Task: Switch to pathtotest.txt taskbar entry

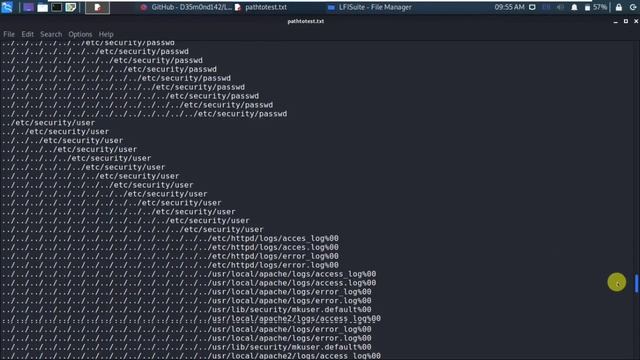Action: [261, 7]
